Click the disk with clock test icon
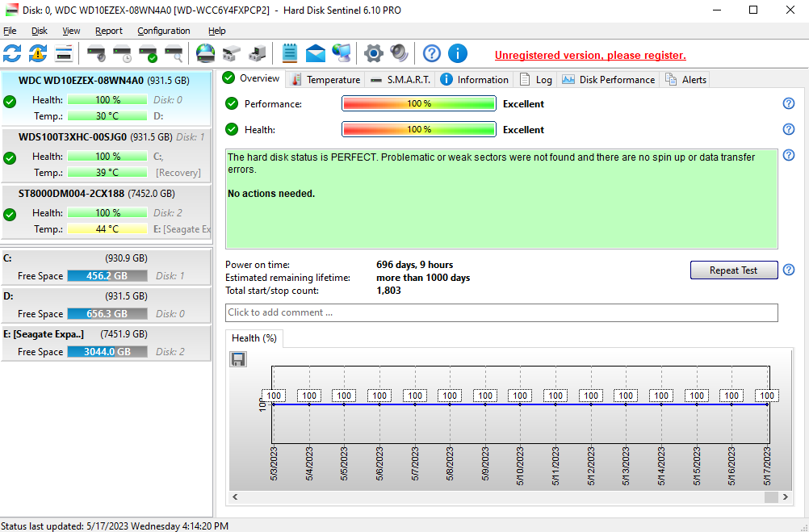The height and width of the screenshot is (532, 809). coord(122,53)
